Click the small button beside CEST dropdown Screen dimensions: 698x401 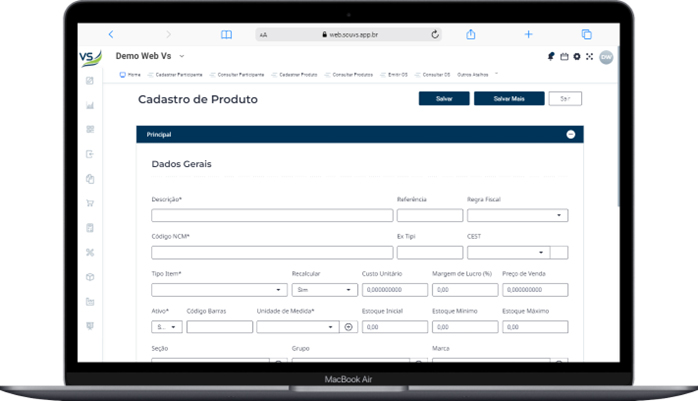point(560,252)
